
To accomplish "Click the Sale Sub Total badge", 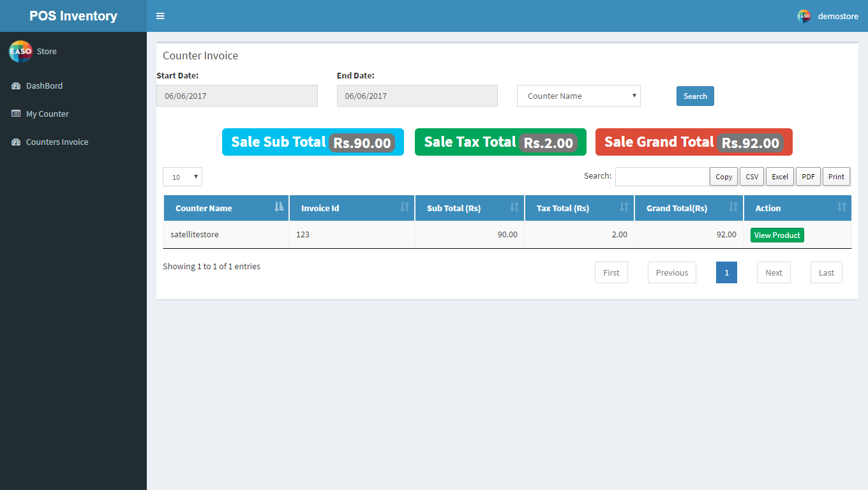I will point(313,142).
